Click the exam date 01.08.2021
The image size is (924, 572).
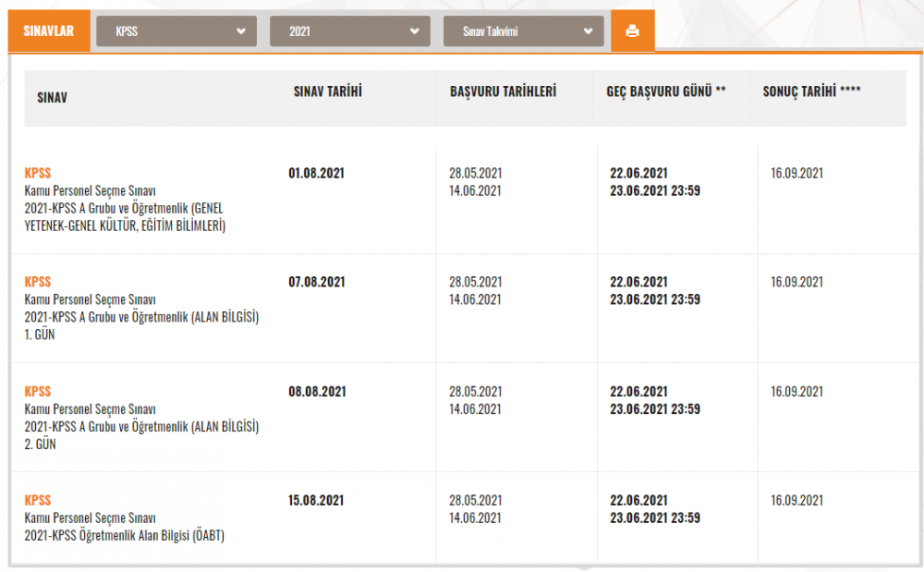(316, 173)
